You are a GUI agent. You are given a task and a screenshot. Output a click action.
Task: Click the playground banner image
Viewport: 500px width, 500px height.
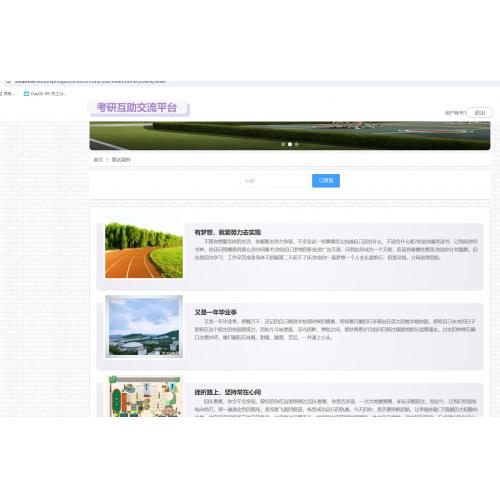point(290,135)
